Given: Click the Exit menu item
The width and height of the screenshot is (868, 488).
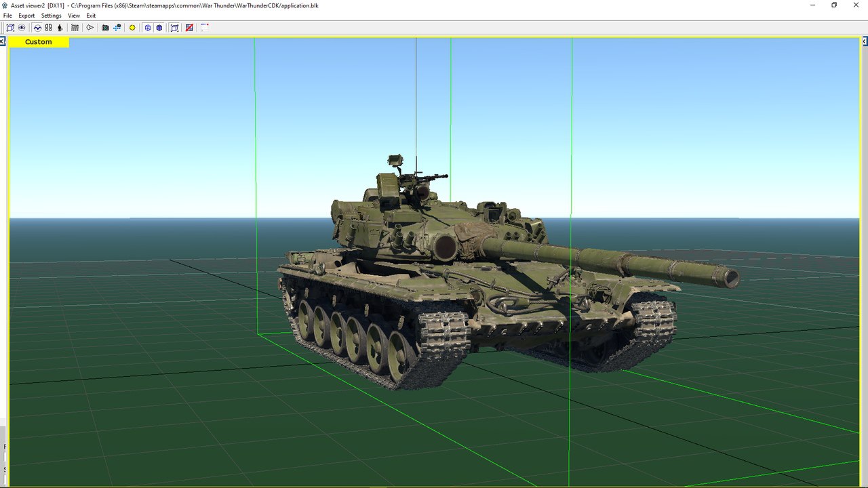Looking at the screenshot, I should (91, 16).
